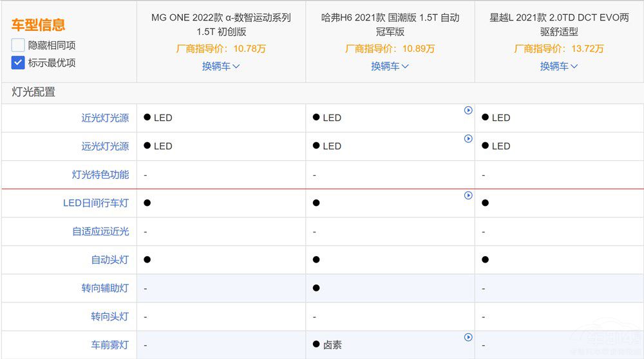The image size is (644, 359).
Task: Play video for 近光灯光源 in 哈弗H6 column
Action: coord(468,111)
